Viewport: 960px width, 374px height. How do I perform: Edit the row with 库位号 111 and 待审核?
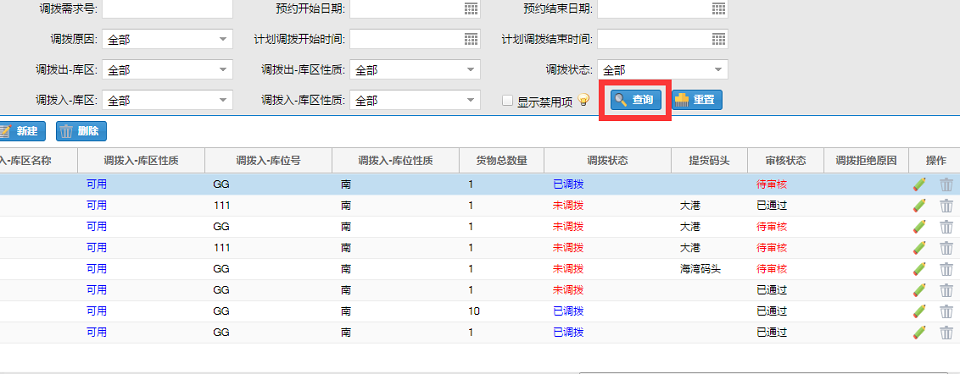click(x=919, y=248)
